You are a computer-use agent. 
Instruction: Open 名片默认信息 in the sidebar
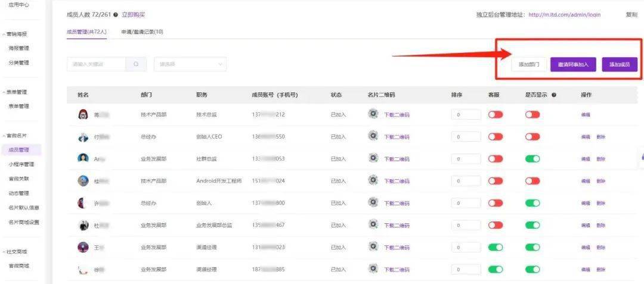pos(24,208)
